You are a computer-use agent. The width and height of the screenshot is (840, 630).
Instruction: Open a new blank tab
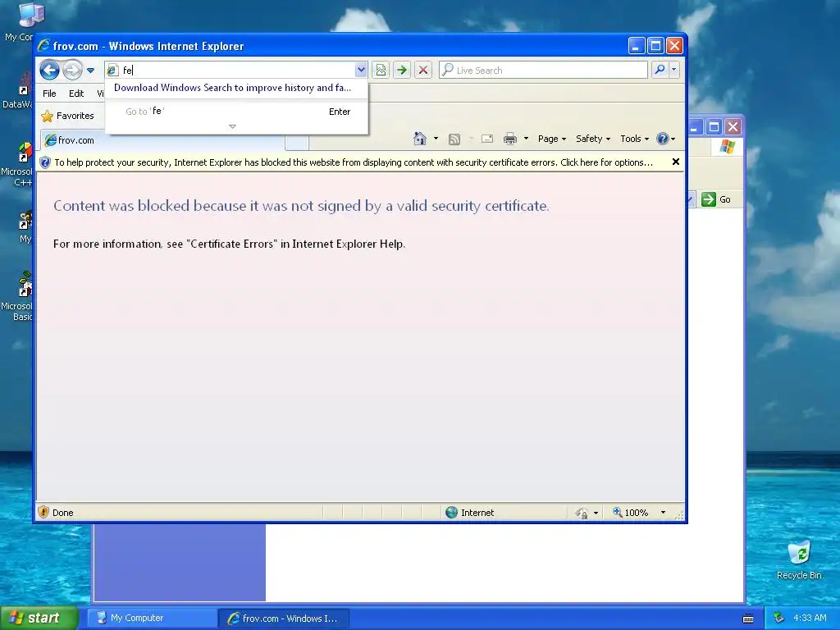click(x=297, y=143)
